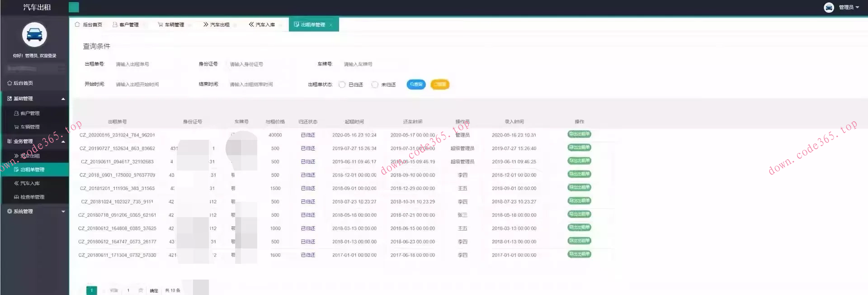The height and width of the screenshot is (295, 868).
Task: Click the 出租单号 column header
Action: 117,122
